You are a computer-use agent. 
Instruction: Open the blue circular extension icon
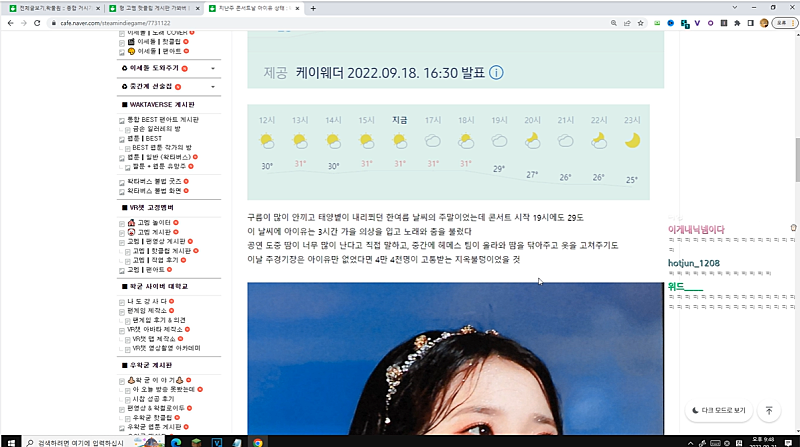pyautogui.click(x=670, y=23)
